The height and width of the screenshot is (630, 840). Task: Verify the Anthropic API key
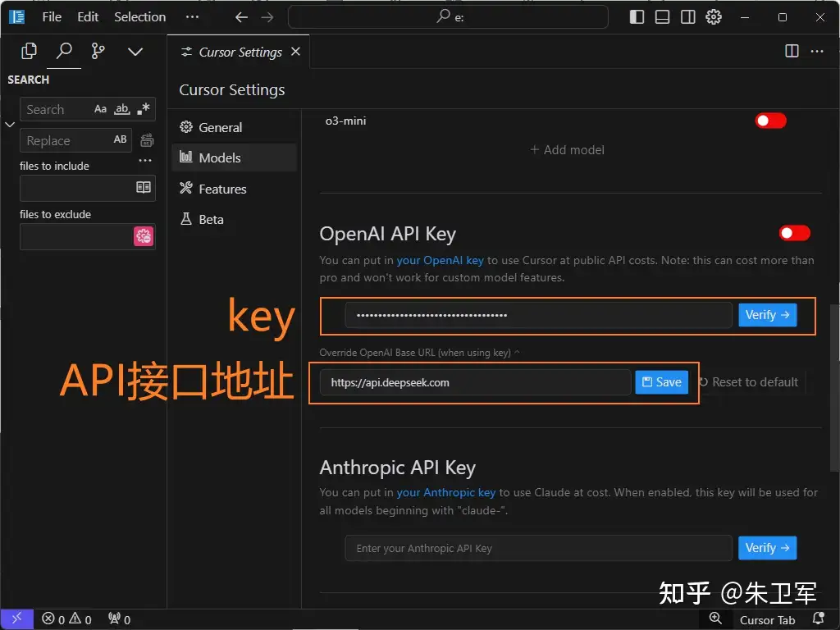(767, 548)
